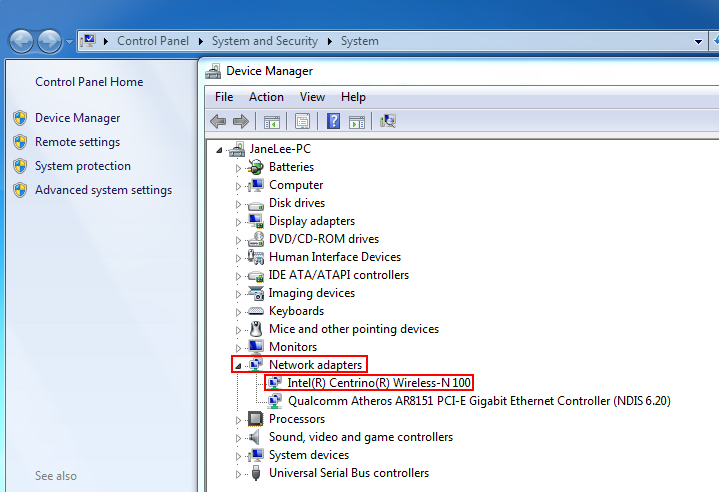Select the JaneLee-PC root label

click(x=280, y=149)
